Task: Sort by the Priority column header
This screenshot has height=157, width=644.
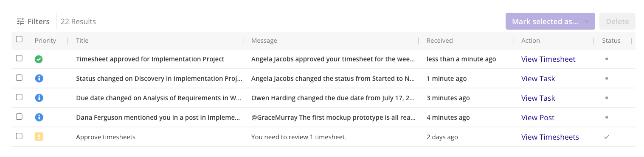Action: (x=45, y=41)
